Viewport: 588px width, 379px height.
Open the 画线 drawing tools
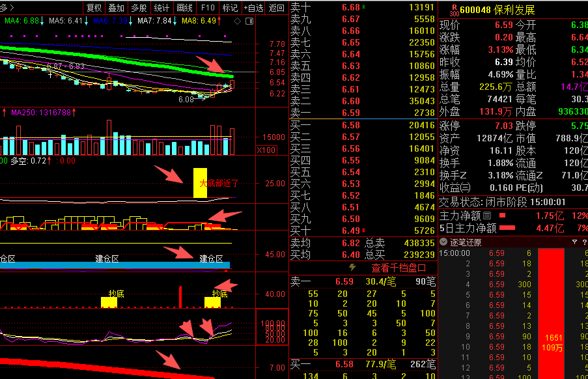coord(184,8)
